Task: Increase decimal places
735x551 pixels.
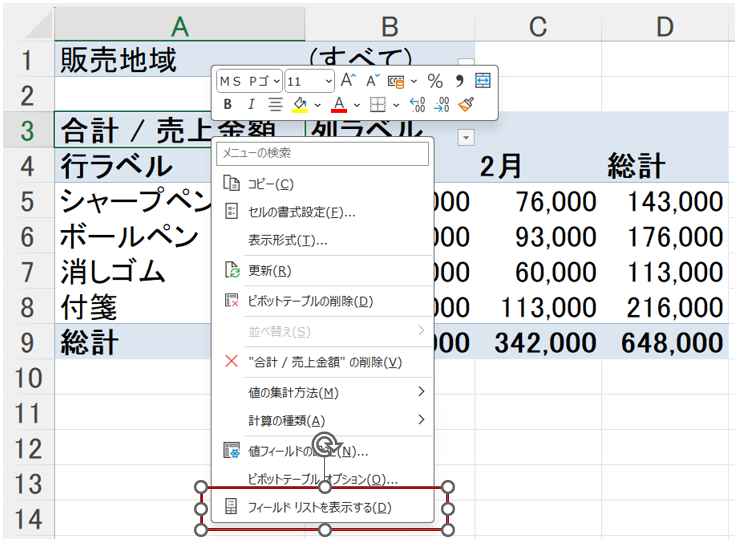Action: (x=418, y=104)
